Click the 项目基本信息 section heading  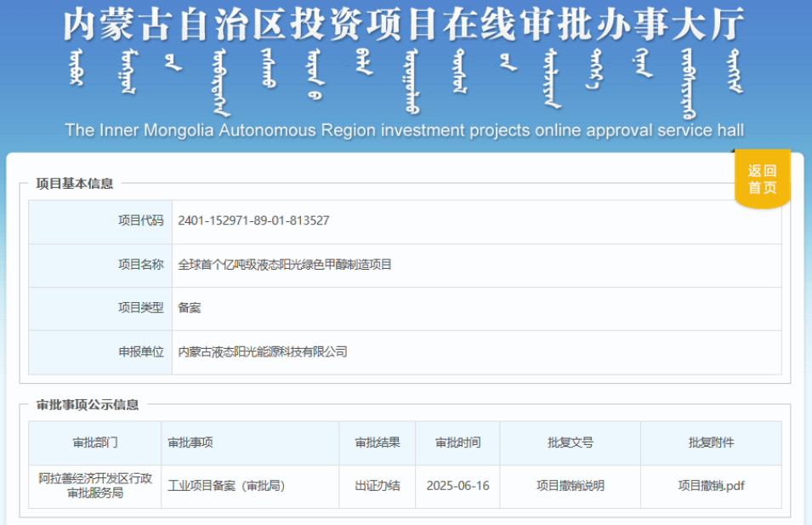pos(75,184)
